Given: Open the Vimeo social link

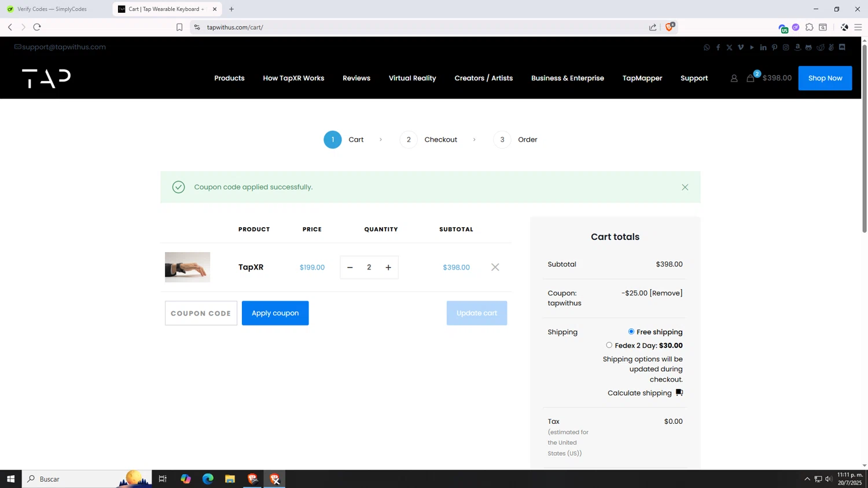Looking at the screenshot, I should point(741,47).
